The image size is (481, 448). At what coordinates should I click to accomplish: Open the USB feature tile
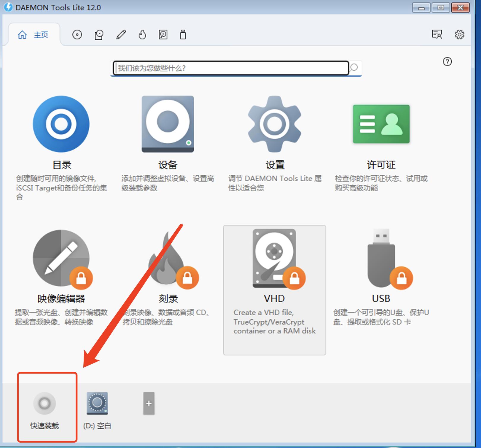[381, 277]
